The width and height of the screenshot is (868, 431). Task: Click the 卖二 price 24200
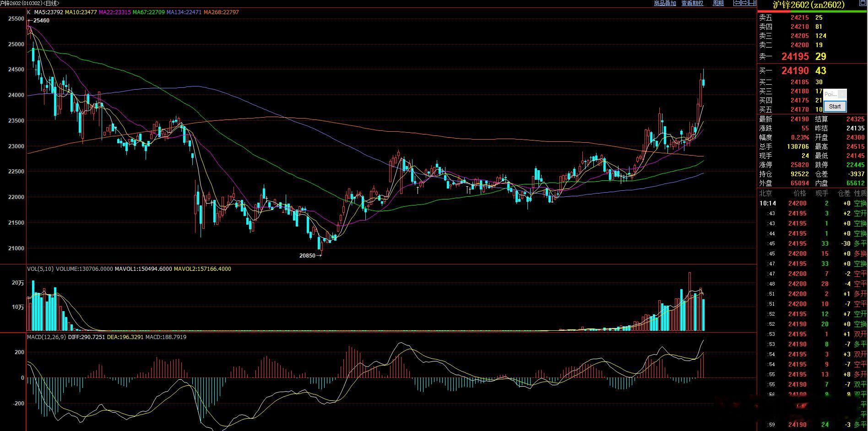click(x=800, y=45)
